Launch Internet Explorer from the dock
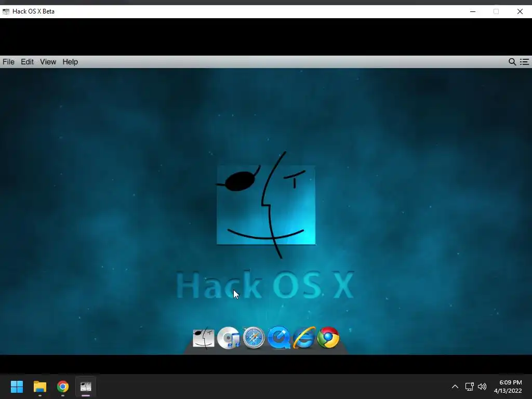Viewport: 532px width, 399px height. [303, 338]
